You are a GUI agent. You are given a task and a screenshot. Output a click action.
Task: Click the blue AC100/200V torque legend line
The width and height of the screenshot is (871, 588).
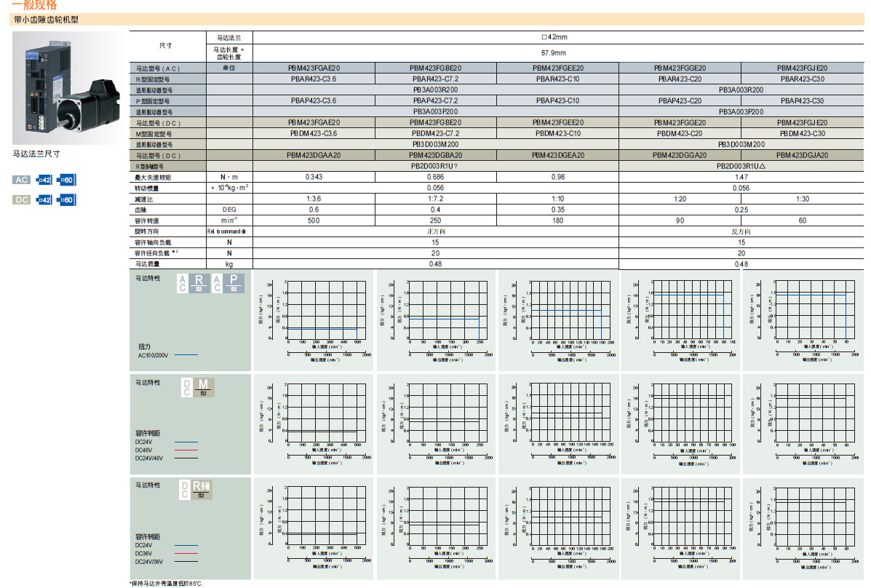(186, 355)
